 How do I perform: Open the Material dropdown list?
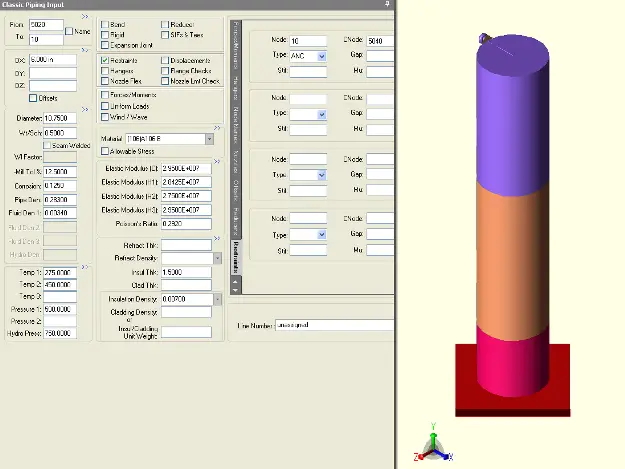(209, 139)
